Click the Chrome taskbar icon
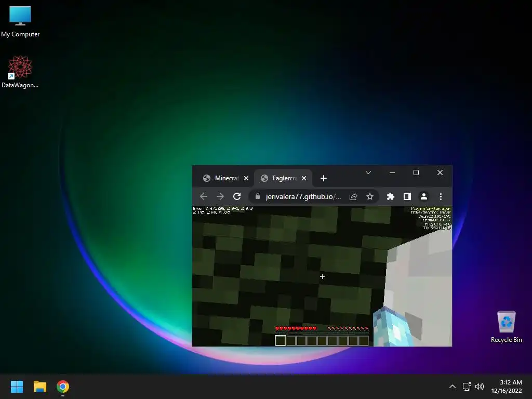Viewport: 532px width, 399px height. (x=63, y=387)
